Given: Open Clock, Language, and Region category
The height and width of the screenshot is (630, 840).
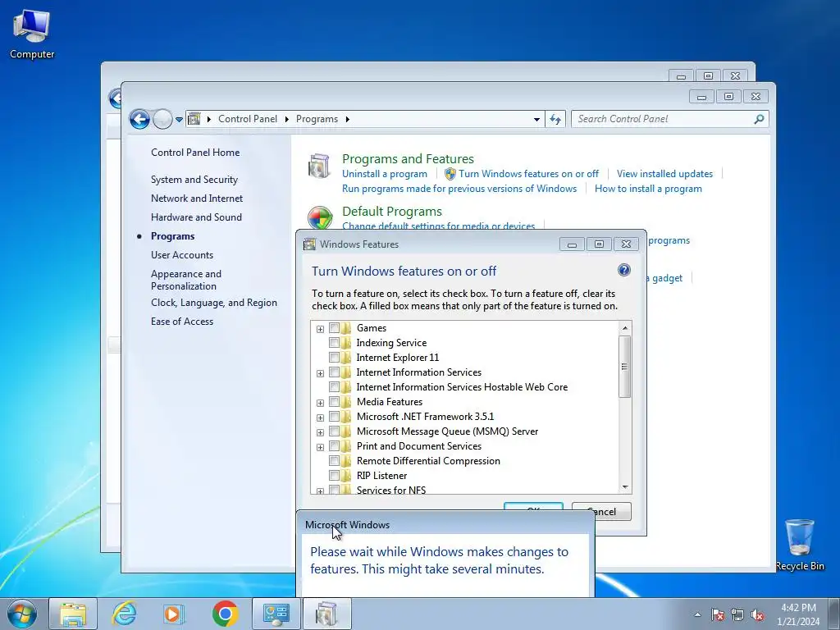Looking at the screenshot, I should 214,303.
